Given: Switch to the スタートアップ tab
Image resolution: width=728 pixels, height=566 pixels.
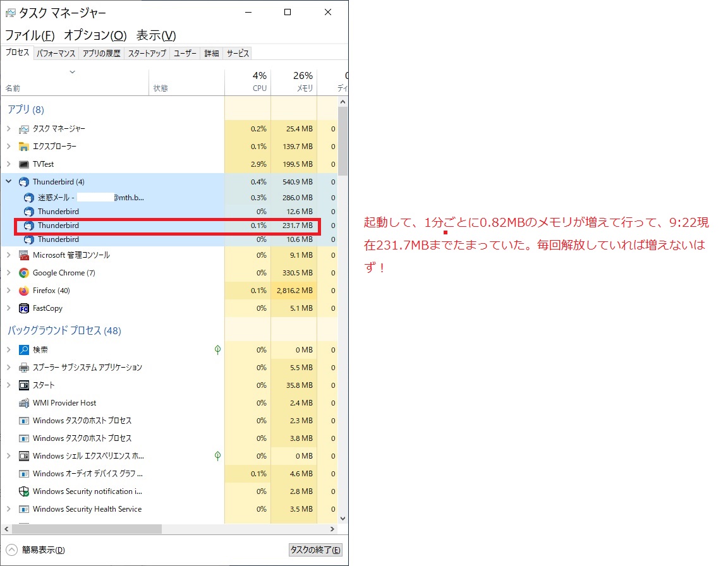Looking at the screenshot, I should click(147, 54).
